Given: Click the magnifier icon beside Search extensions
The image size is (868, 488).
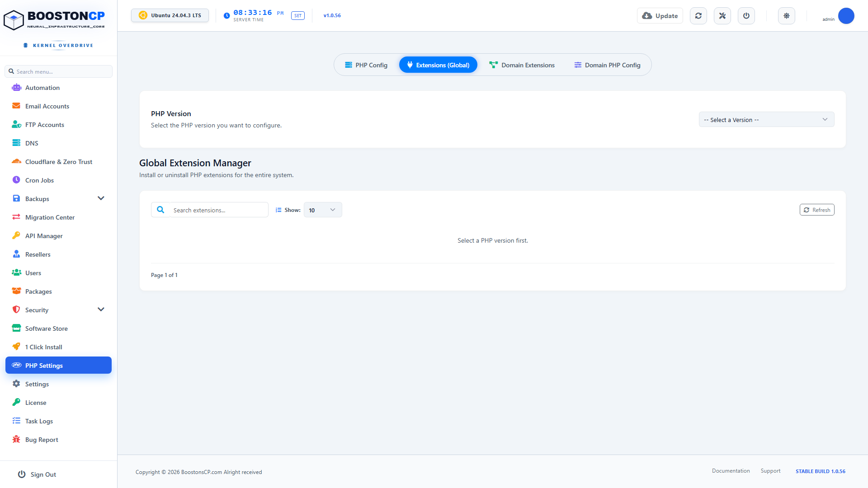Looking at the screenshot, I should click(160, 210).
